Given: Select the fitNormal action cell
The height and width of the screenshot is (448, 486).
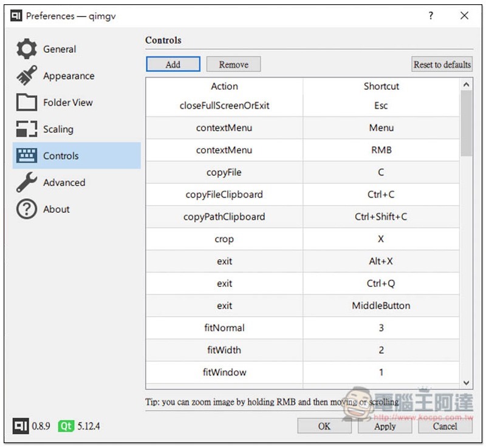Looking at the screenshot, I should click(224, 328).
